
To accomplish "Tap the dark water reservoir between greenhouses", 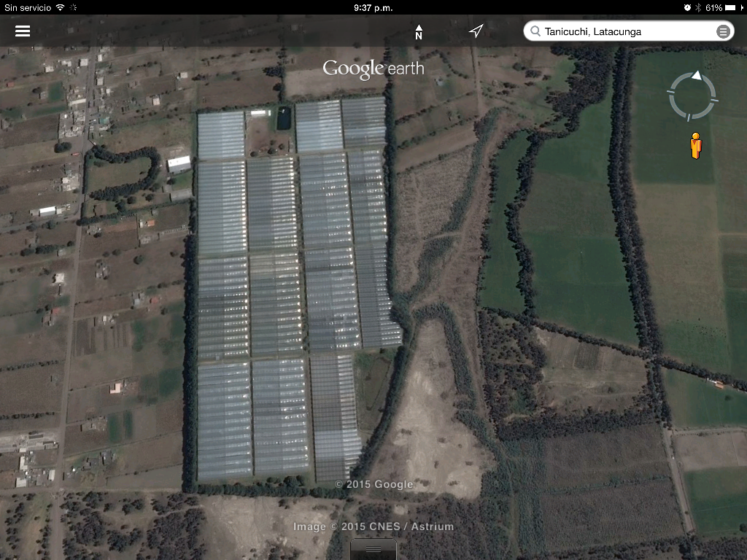I will (x=284, y=118).
